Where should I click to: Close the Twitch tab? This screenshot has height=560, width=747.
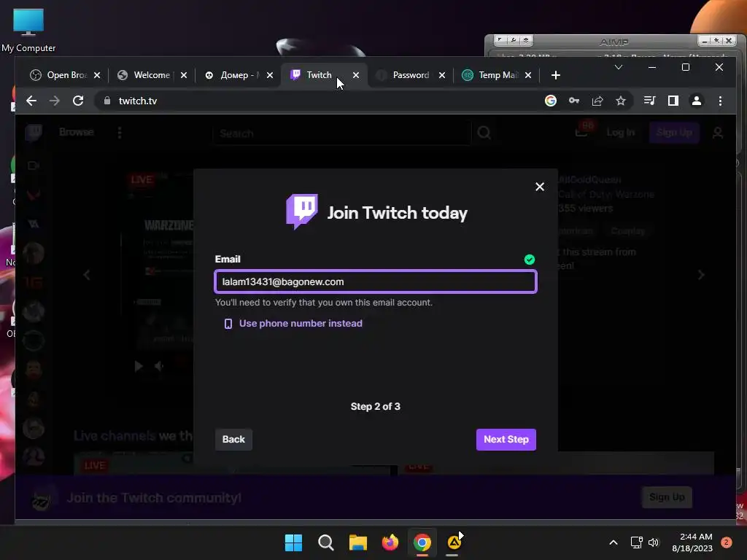pos(356,75)
